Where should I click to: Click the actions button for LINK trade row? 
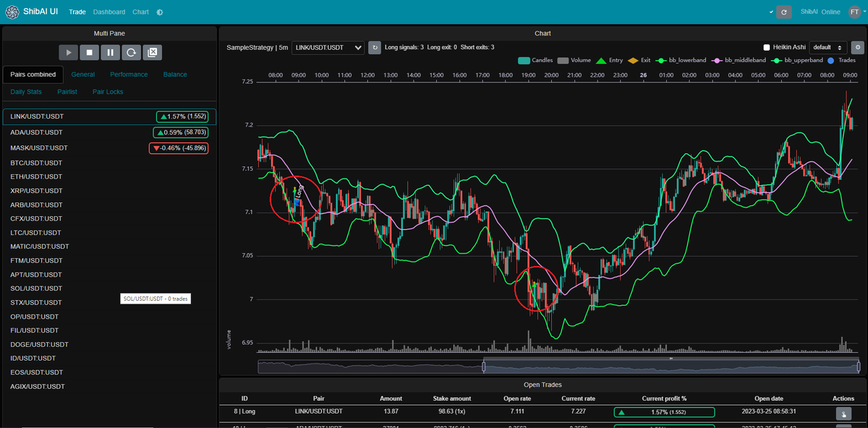coord(843,413)
